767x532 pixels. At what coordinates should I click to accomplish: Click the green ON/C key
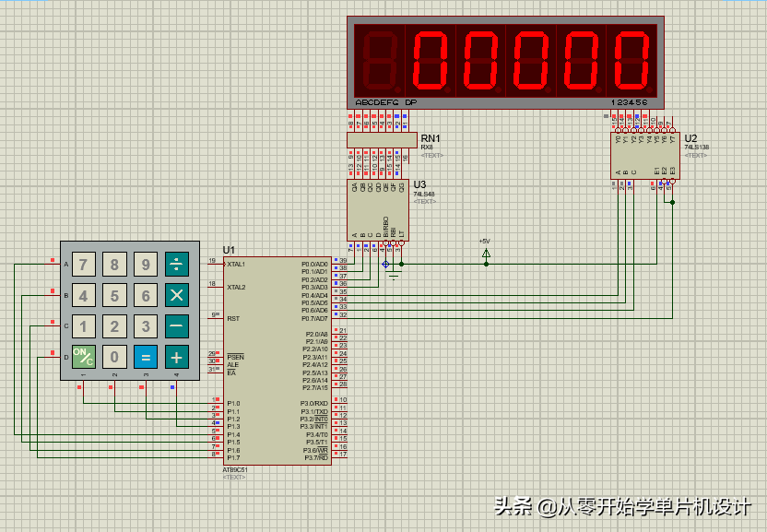[84, 357]
